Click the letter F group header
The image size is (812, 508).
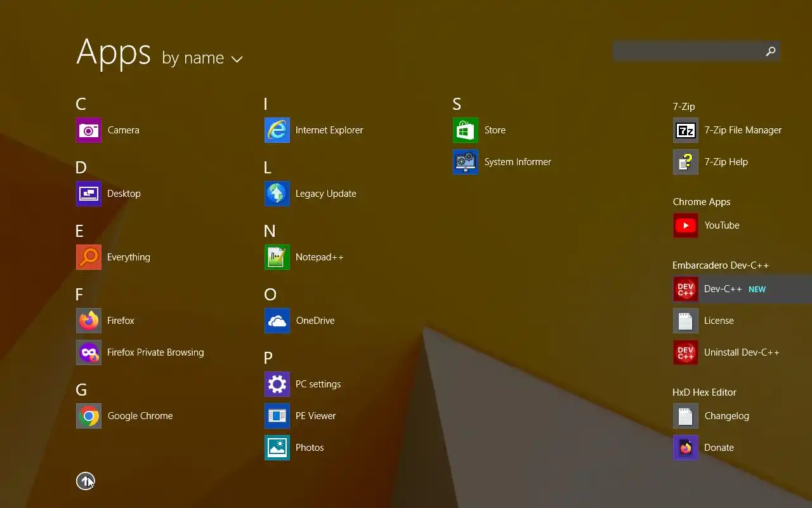click(79, 295)
